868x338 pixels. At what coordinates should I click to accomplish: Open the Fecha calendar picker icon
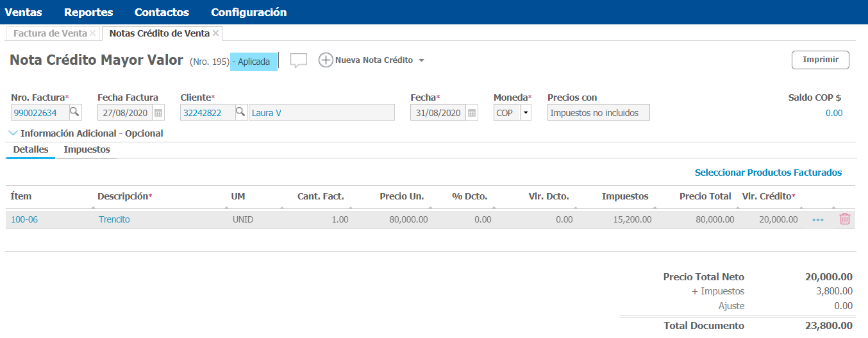[472, 113]
